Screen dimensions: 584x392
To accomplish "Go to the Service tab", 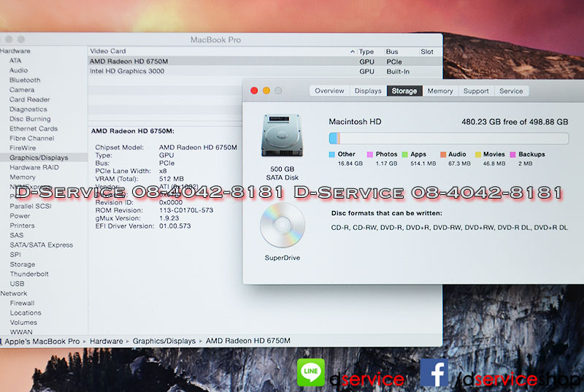I will coord(511,91).
